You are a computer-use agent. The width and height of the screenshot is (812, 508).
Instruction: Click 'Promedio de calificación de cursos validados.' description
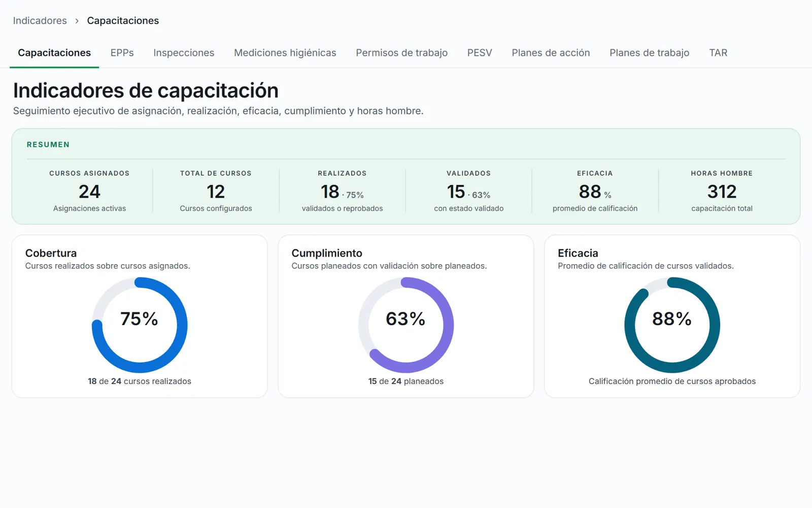pyautogui.click(x=646, y=266)
